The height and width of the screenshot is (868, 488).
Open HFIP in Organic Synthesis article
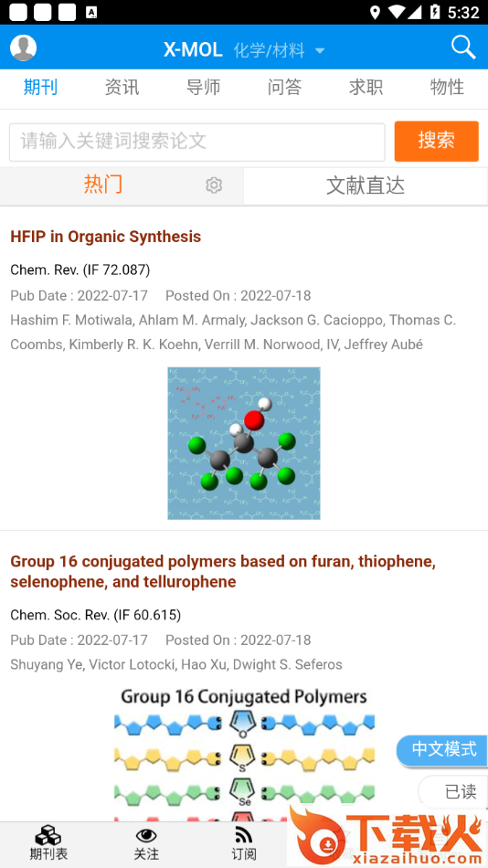coord(105,237)
